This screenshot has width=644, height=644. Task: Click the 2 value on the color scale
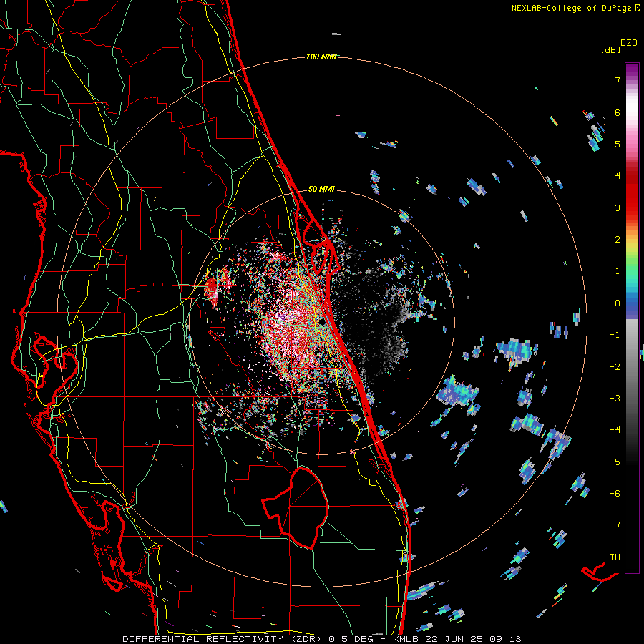tap(618, 240)
